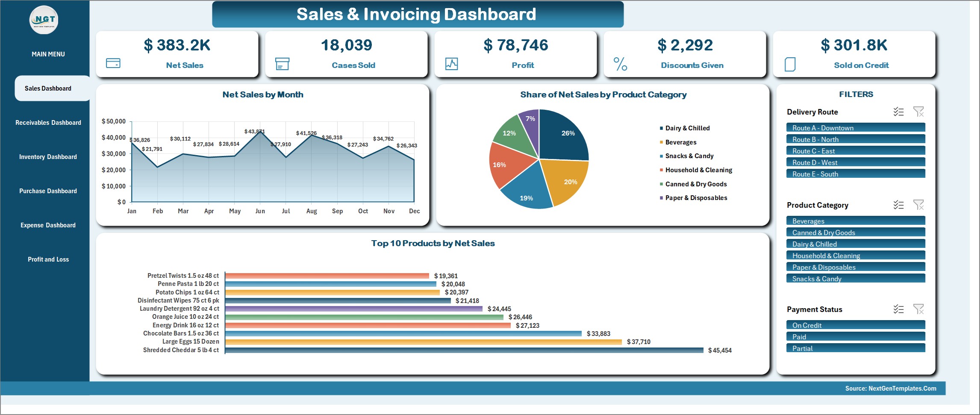
Task: Select Paper & Disposables slicer item
Action: click(856, 267)
